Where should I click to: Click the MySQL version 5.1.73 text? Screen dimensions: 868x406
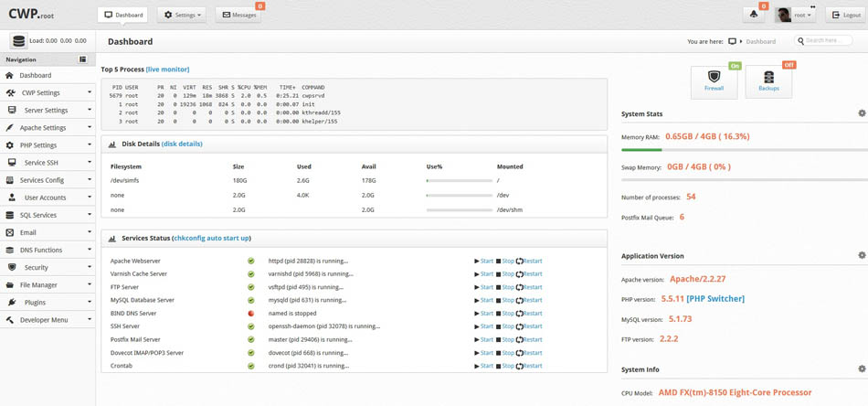click(x=680, y=319)
